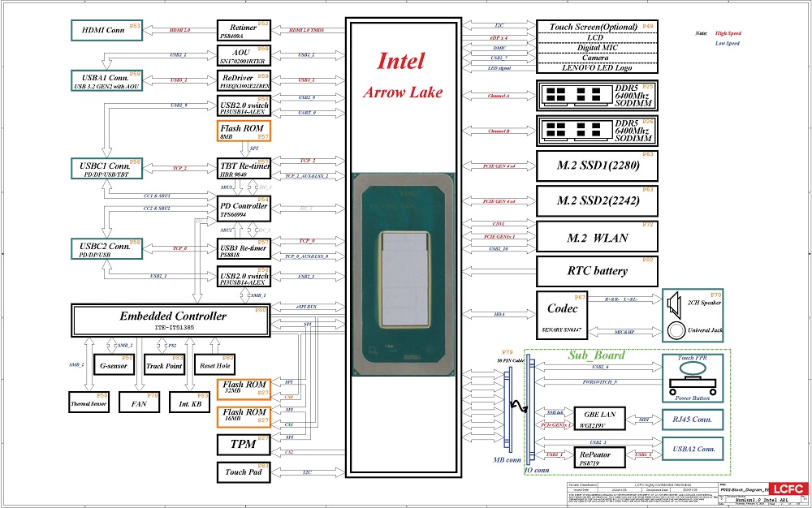Click the LCD row

(597, 38)
